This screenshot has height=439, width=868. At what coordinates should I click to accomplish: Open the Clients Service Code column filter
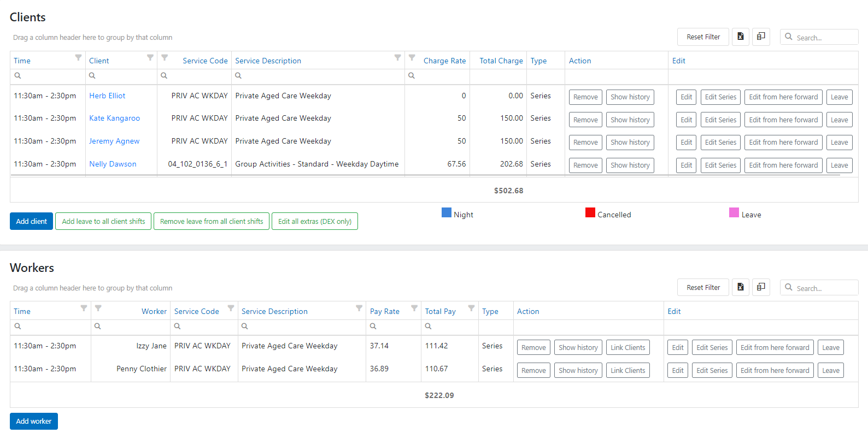pos(165,57)
